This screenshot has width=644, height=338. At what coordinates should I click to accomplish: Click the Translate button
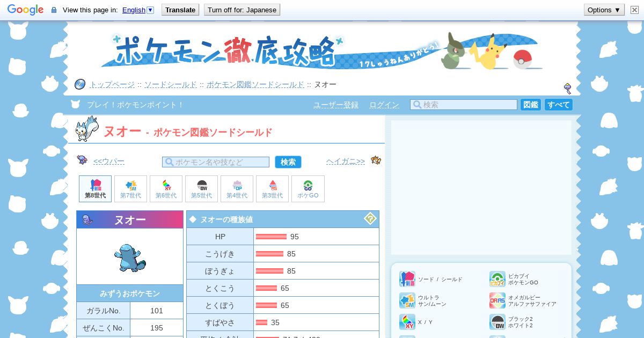pyautogui.click(x=180, y=10)
